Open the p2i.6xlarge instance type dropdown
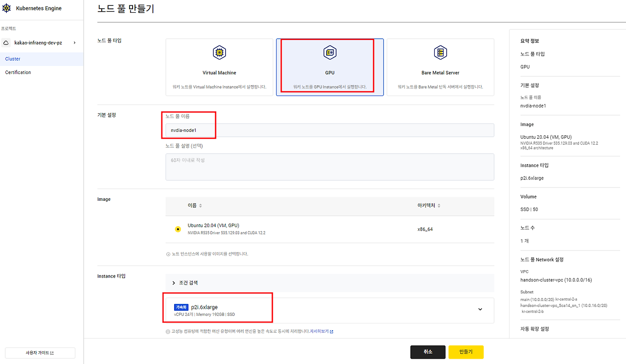Image resolution: width=626 pixels, height=364 pixels. 330,310
